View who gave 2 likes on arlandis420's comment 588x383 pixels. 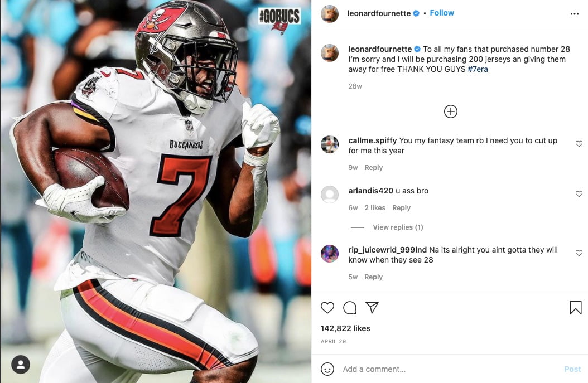click(375, 207)
